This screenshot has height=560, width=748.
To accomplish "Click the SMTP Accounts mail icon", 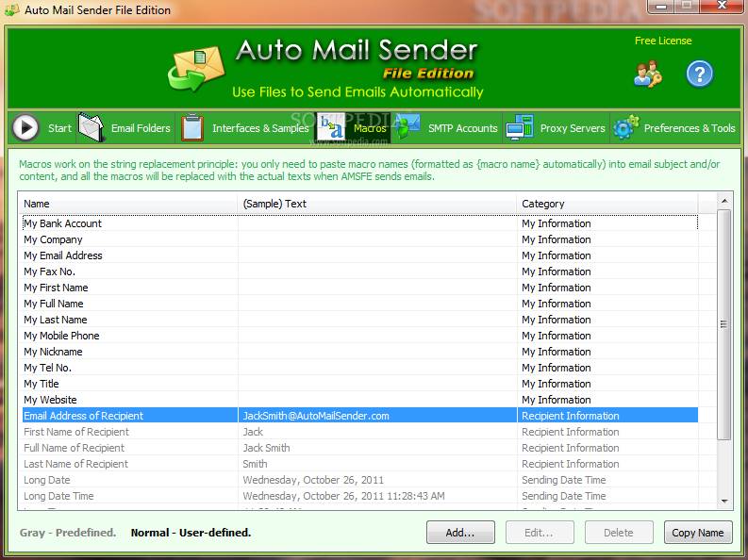I will point(407,126).
